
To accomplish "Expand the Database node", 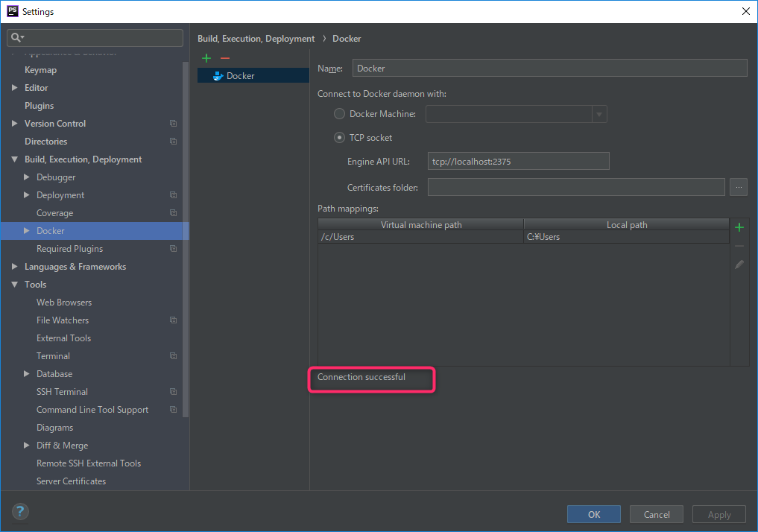I will coord(27,373).
